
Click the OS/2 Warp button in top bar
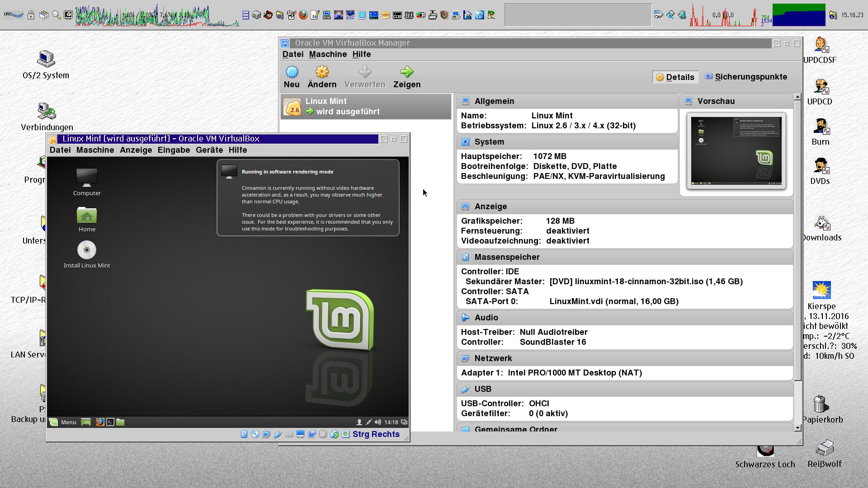tap(14, 15)
